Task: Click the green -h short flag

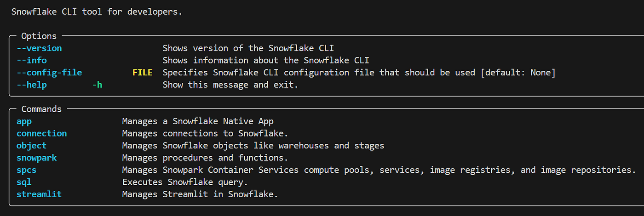Action: [97, 85]
